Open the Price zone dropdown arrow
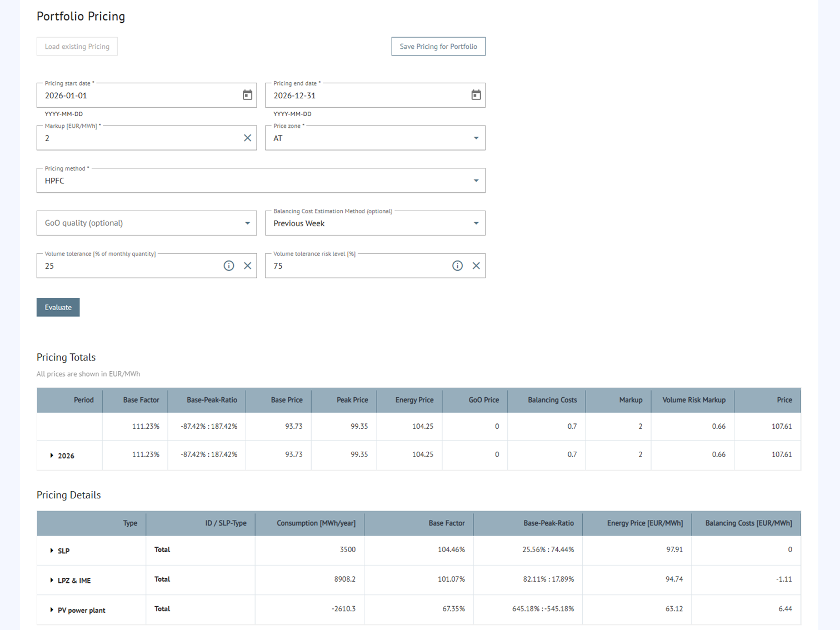Screen dimensions: 840x630 (x=476, y=138)
